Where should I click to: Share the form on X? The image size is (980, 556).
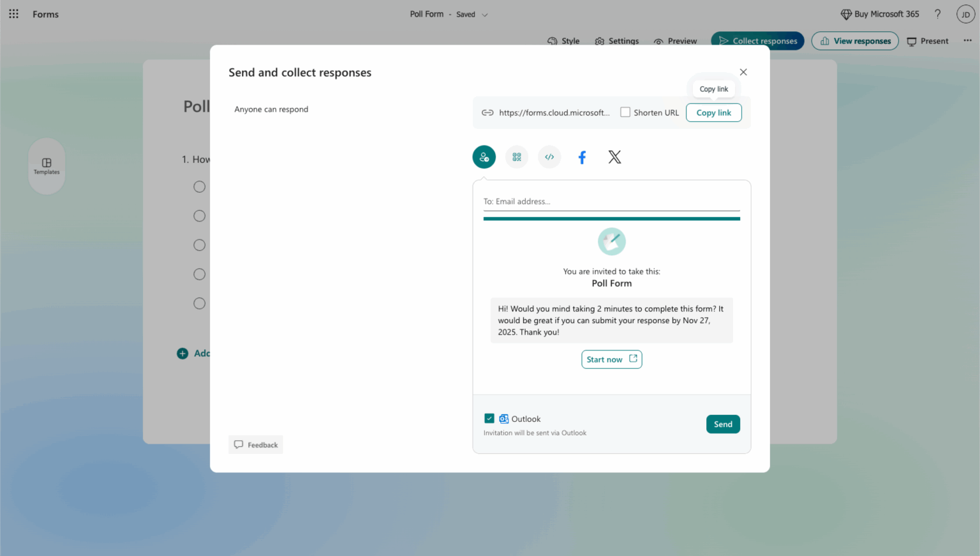(x=614, y=156)
